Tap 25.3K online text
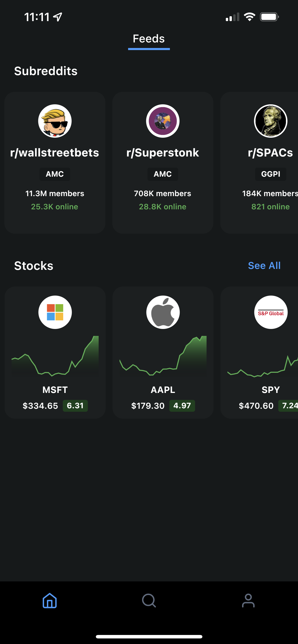The image size is (298, 644). (x=55, y=207)
